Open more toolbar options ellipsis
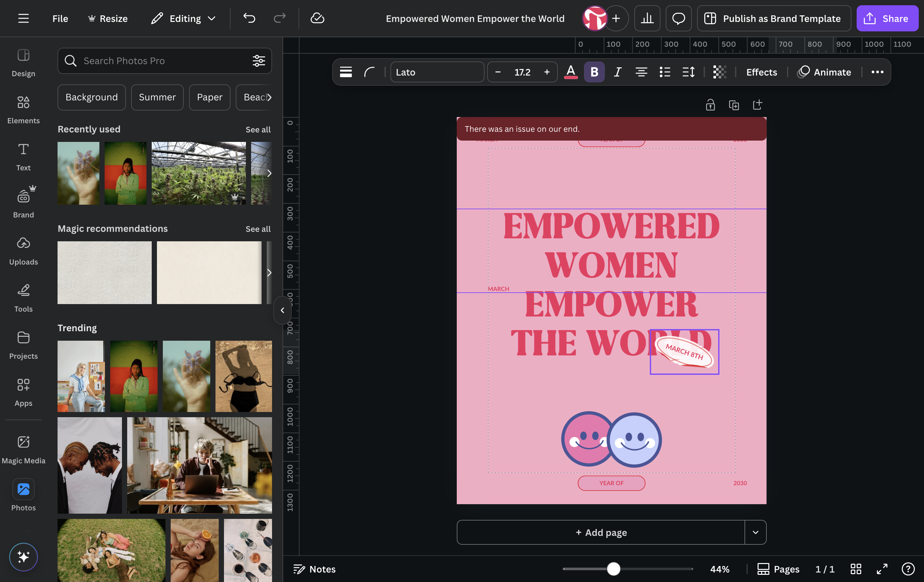Image resolution: width=924 pixels, height=582 pixels. tap(877, 72)
